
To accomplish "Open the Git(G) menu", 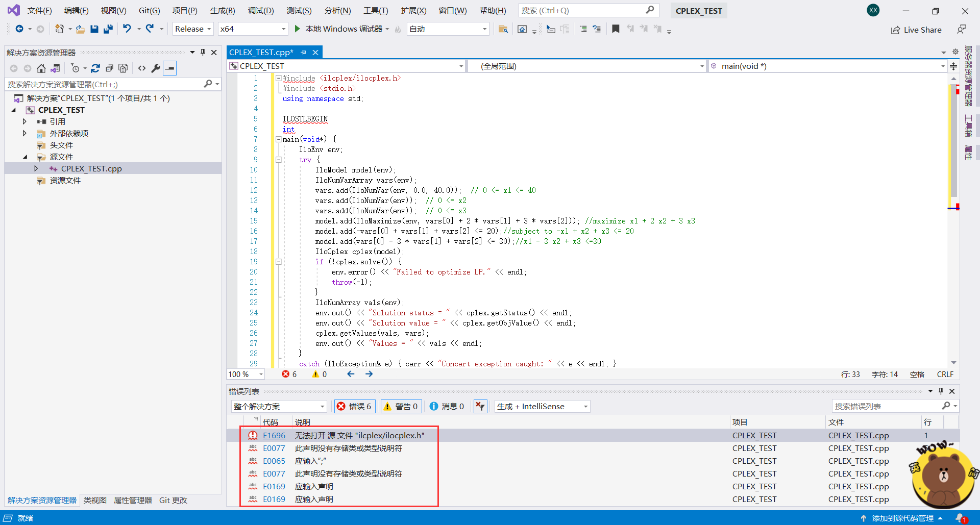I will 149,10.
